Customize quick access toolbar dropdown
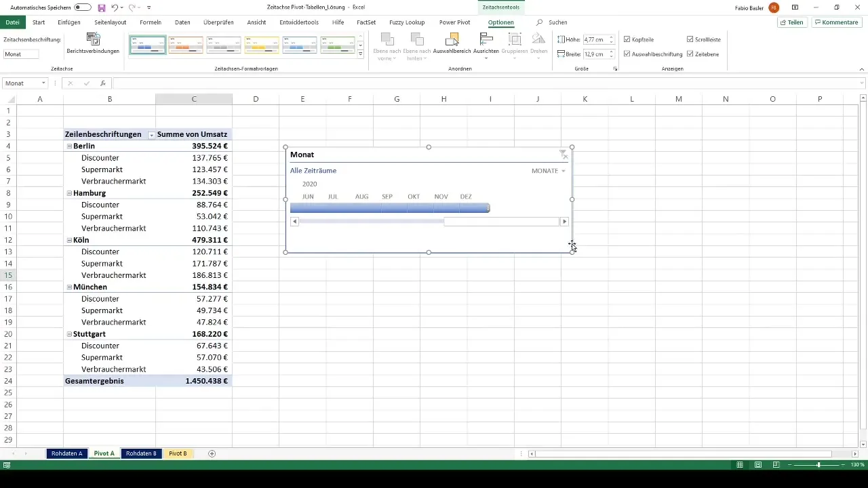The height and width of the screenshot is (488, 868). click(x=149, y=7)
